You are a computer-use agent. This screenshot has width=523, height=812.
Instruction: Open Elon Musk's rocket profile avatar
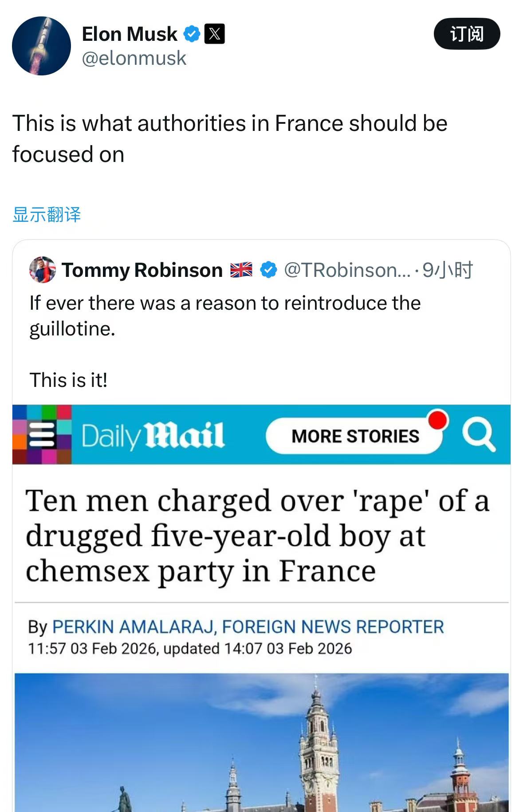tap(41, 46)
